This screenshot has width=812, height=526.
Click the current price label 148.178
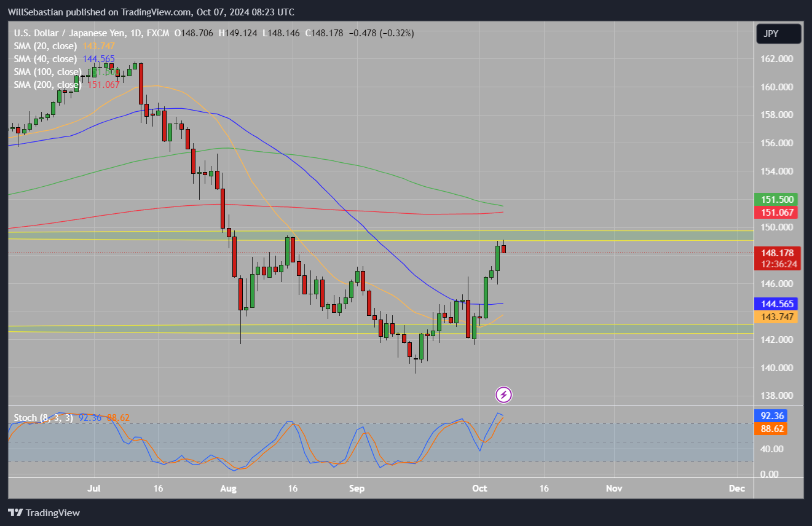click(x=776, y=253)
